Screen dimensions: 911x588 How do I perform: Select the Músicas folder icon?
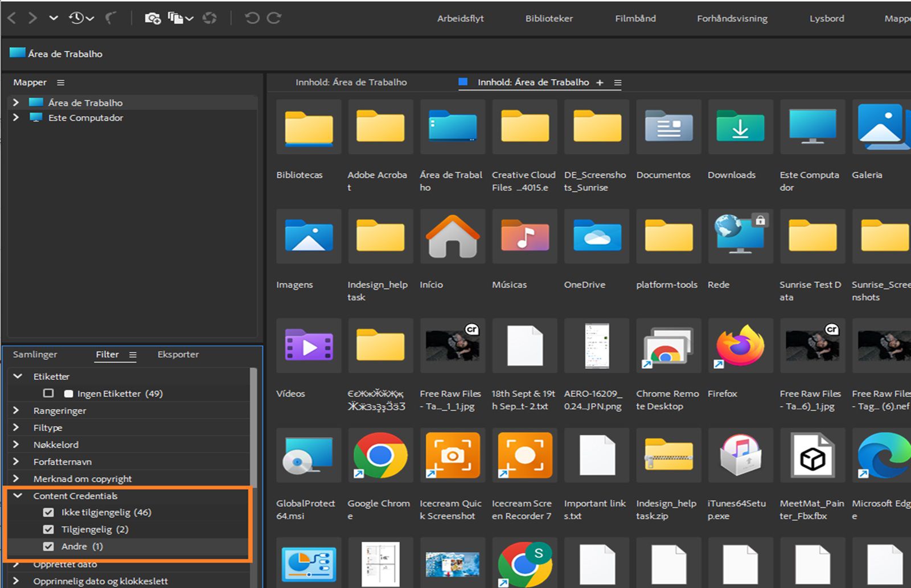(524, 236)
